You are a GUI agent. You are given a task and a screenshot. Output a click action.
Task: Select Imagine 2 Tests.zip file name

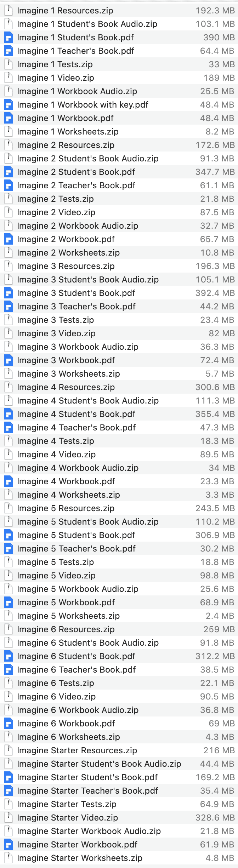(x=56, y=199)
